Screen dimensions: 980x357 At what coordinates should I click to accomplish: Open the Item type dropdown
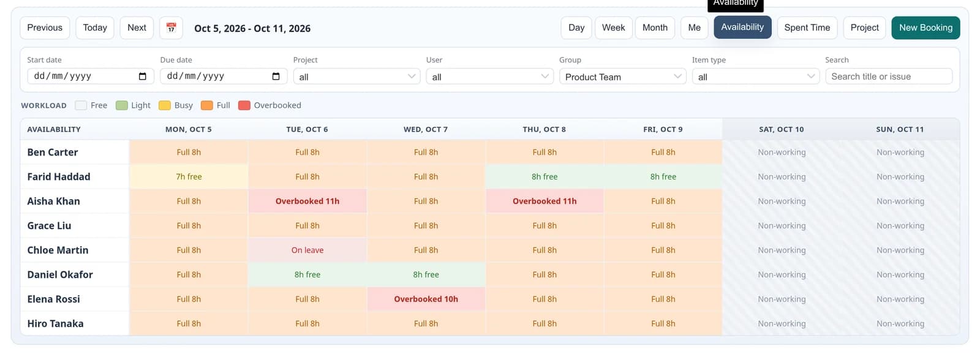(756, 77)
